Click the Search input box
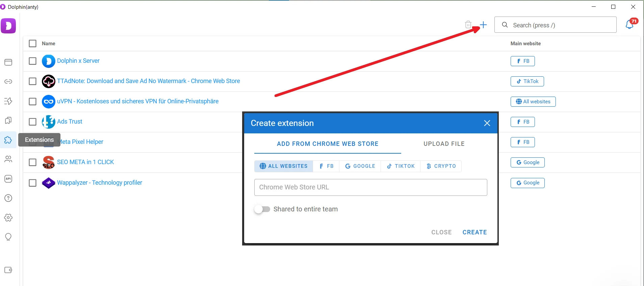 click(x=556, y=25)
